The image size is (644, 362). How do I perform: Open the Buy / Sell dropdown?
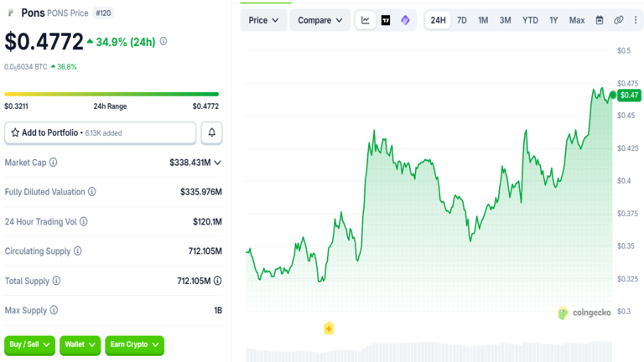29,344
